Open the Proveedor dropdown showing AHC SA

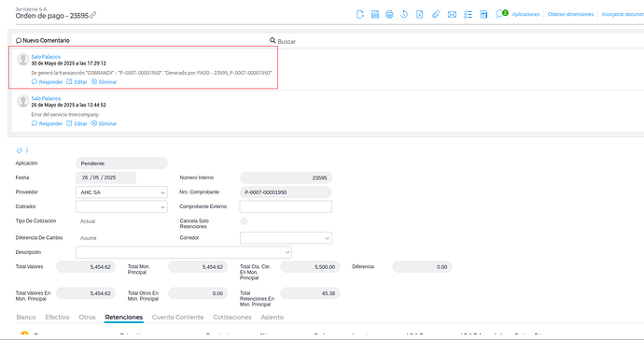121,192
